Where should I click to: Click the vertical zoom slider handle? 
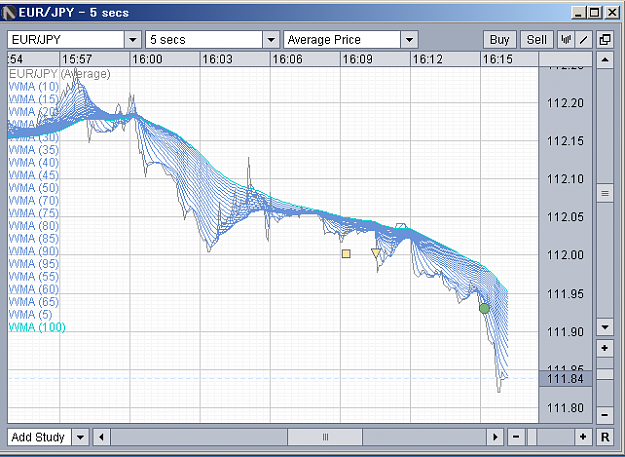(x=605, y=374)
